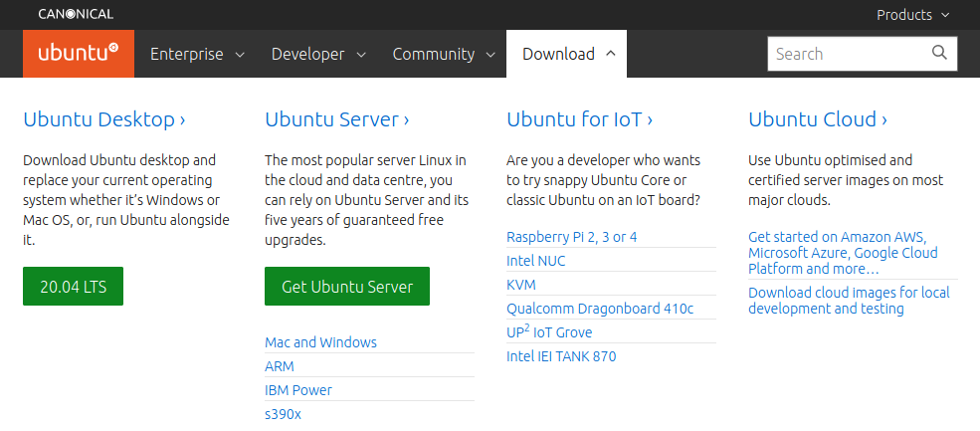Screen dimensions: 980x431
Task: Open Download cloud images link
Action: point(849,301)
